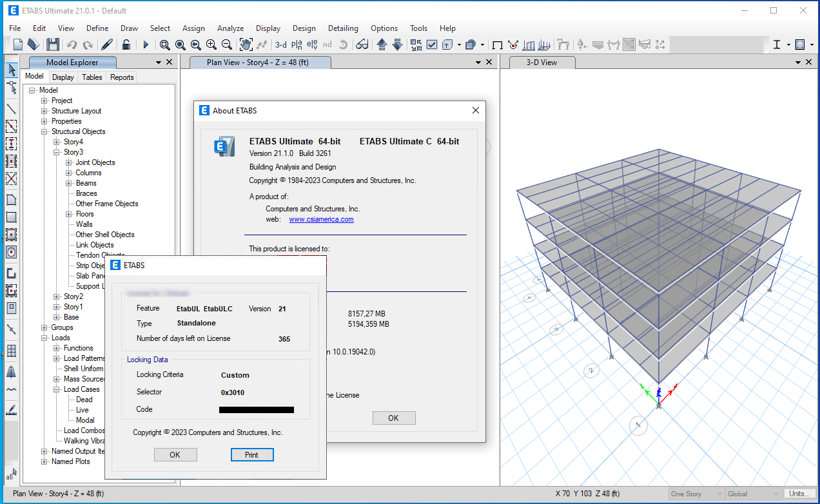Click the Rubber Band Zoom magnifier icon

coord(164,44)
